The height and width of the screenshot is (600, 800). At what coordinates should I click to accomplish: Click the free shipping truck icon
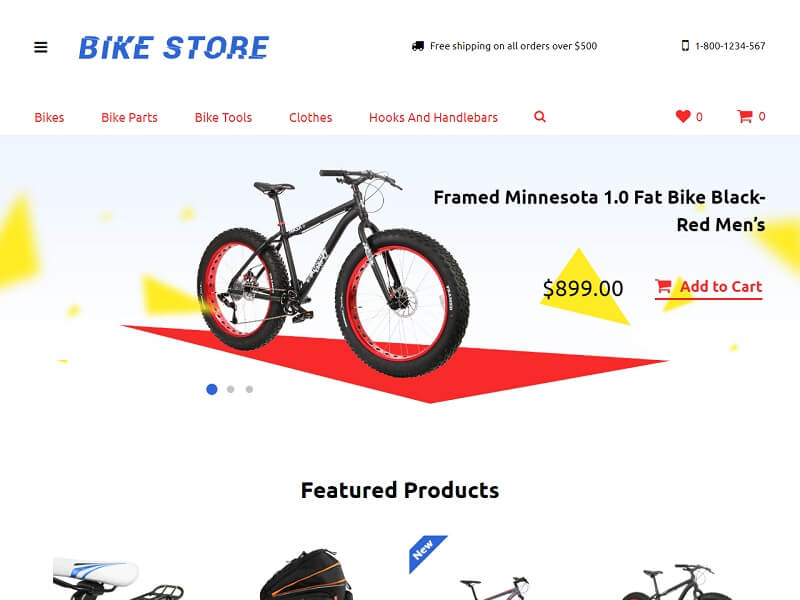pyautogui.click(x=418, y=46)
